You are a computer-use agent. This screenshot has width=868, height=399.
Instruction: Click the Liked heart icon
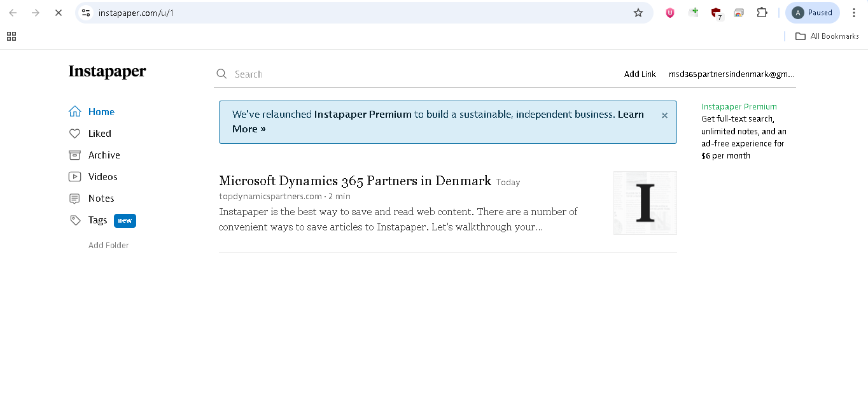(75, 134)
